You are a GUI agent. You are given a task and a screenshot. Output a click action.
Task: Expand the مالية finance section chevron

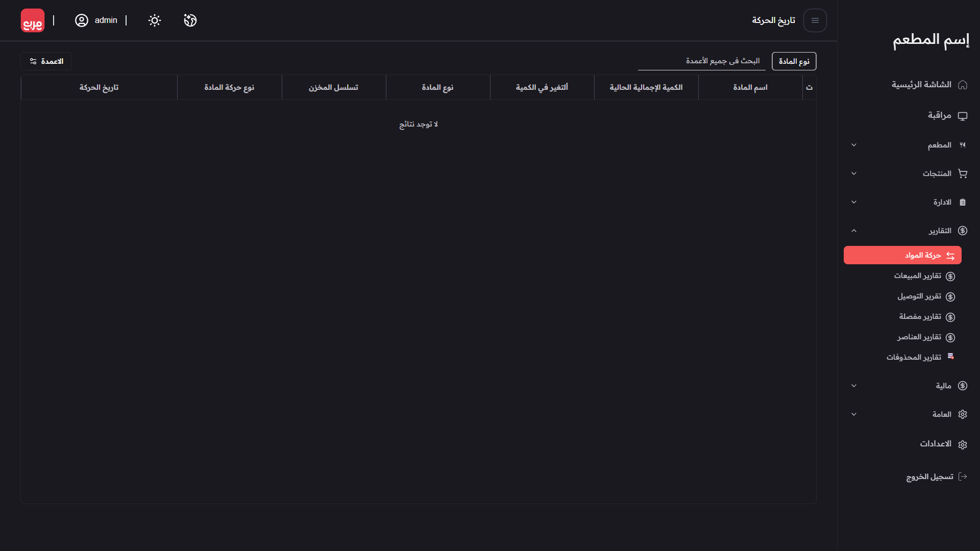coord(854,386)
